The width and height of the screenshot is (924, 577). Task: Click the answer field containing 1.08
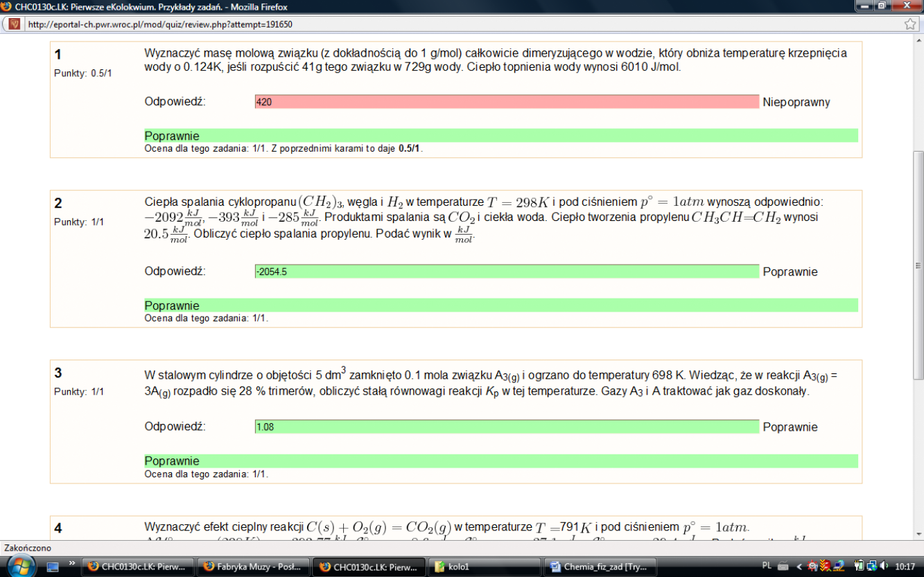(x=507, y=427)
